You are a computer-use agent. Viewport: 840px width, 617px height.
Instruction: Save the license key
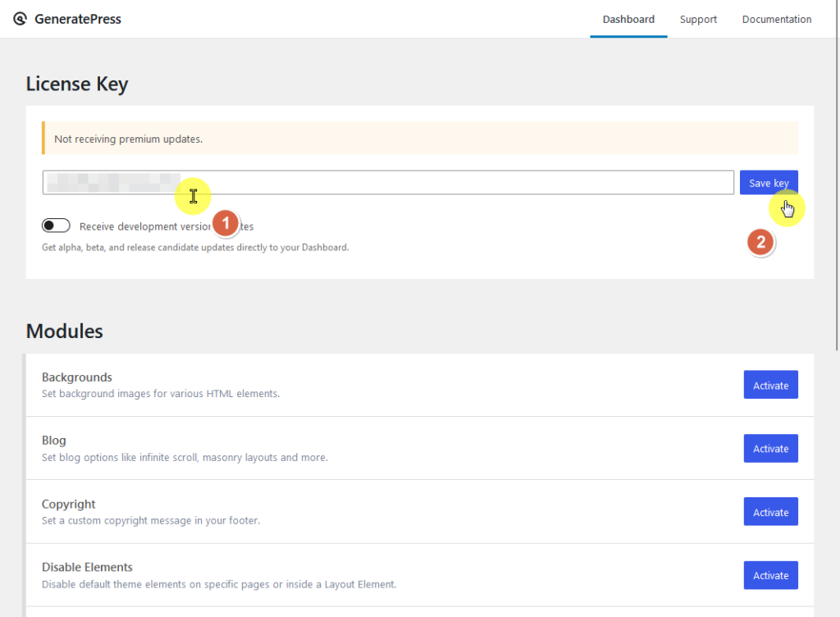[768, 183]
